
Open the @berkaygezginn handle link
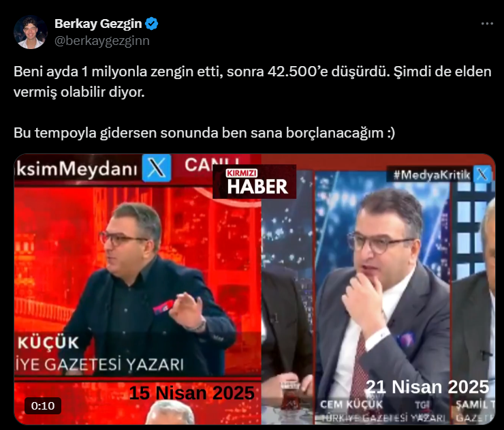tap(102, 41)
